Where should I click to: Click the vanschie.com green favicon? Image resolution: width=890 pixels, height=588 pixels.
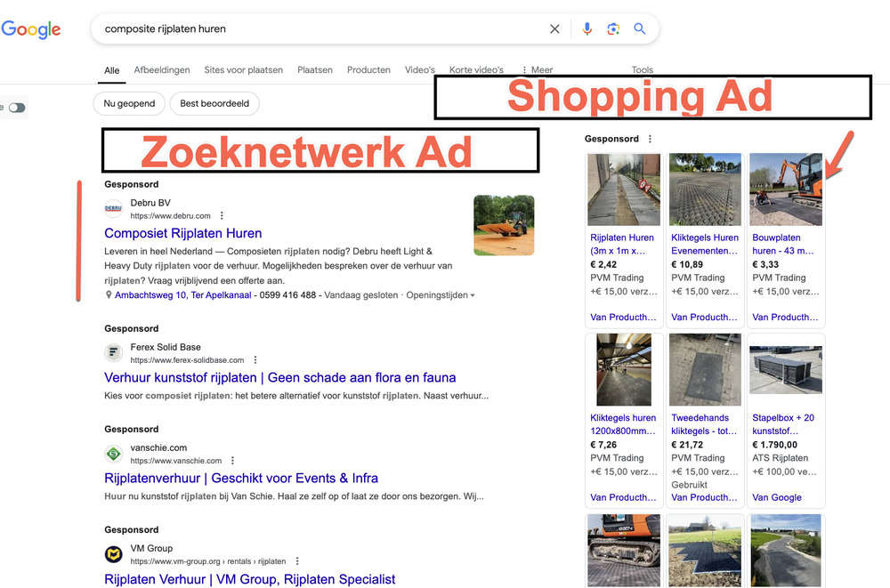(114, 454)
